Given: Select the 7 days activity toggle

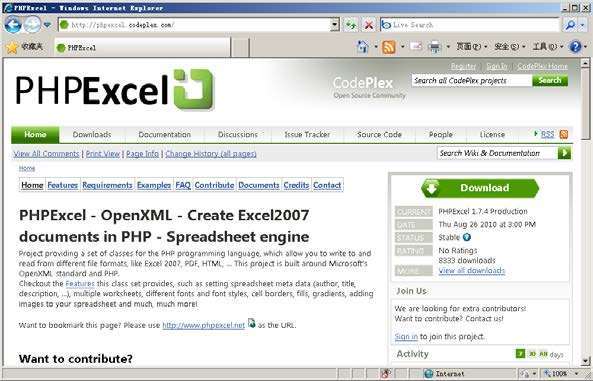Looking at the screenshot, I should 520,354.
